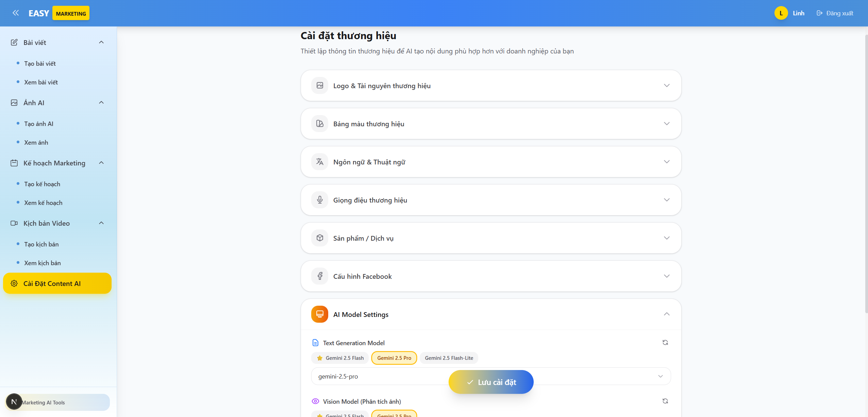Click the Facebook icon in Cấu hình Facebook
Viewport: 868px width, 417px height.
(x=319, y=276)
